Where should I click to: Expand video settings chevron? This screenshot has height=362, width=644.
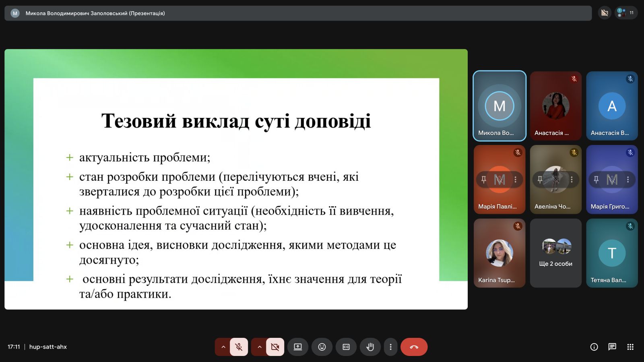260,347
